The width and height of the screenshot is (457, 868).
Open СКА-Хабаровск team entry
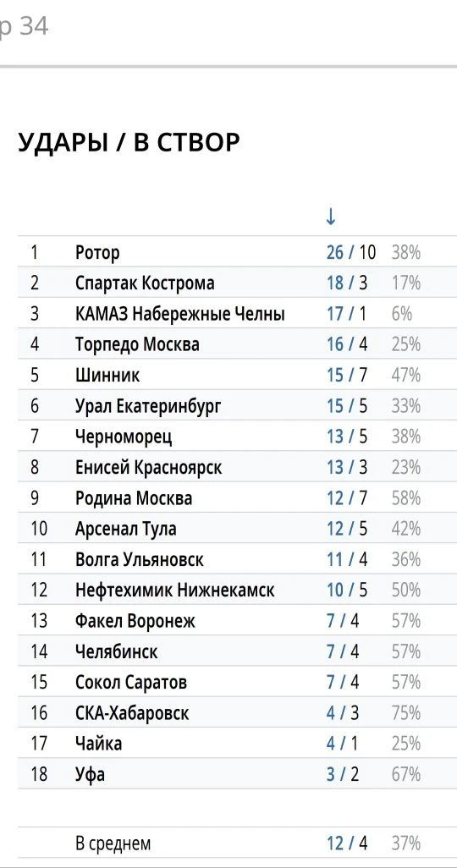132,713
